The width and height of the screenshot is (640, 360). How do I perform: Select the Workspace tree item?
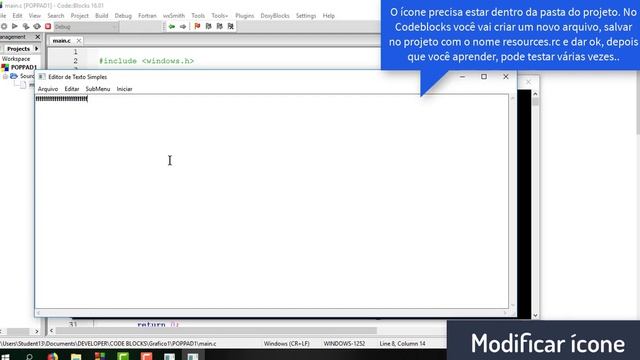(16, 59)
